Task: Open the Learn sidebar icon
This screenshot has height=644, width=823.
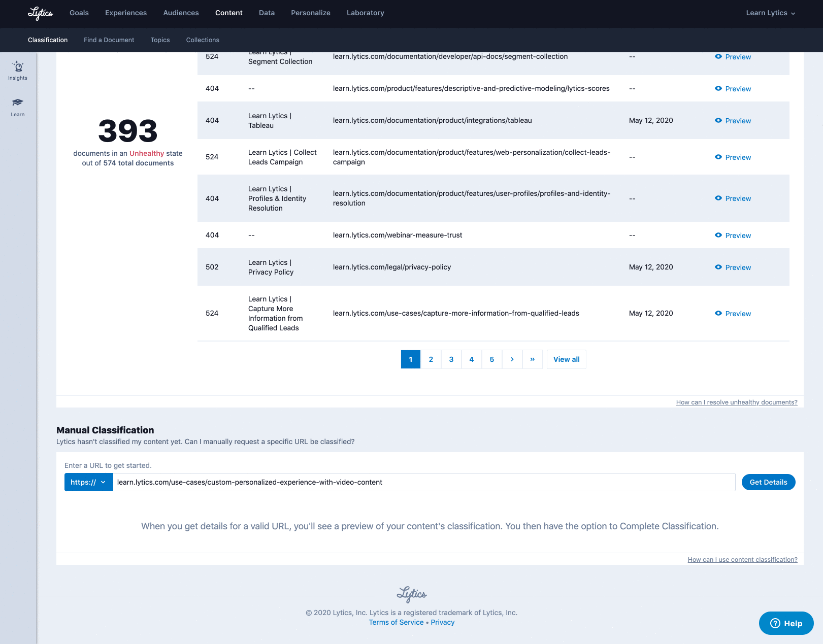Action: (x=18, y=108)
